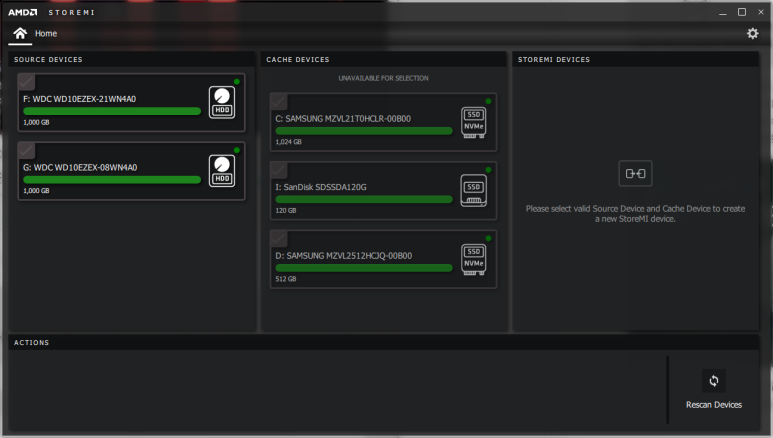Click the capacity bar of drive C:
The image size is (773, 438).
point(364,131)
